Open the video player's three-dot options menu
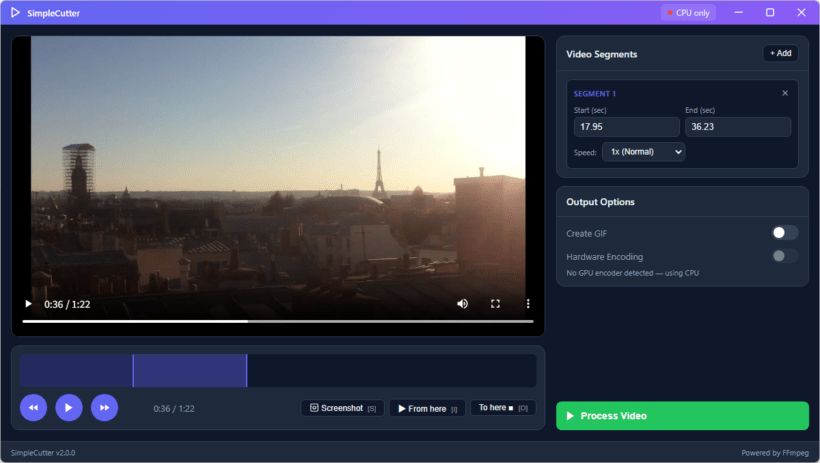Screen dimensions: 820x463 (x=528, y=304)
